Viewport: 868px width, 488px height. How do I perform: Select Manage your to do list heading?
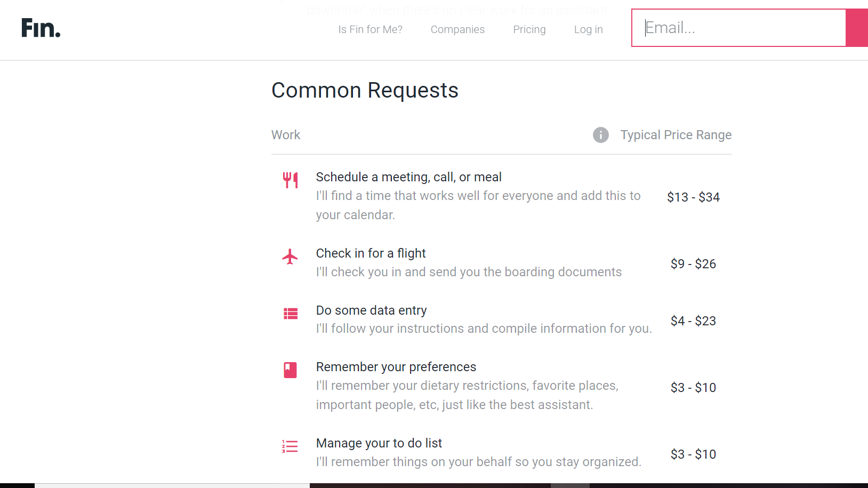click(x=379, y=443)
